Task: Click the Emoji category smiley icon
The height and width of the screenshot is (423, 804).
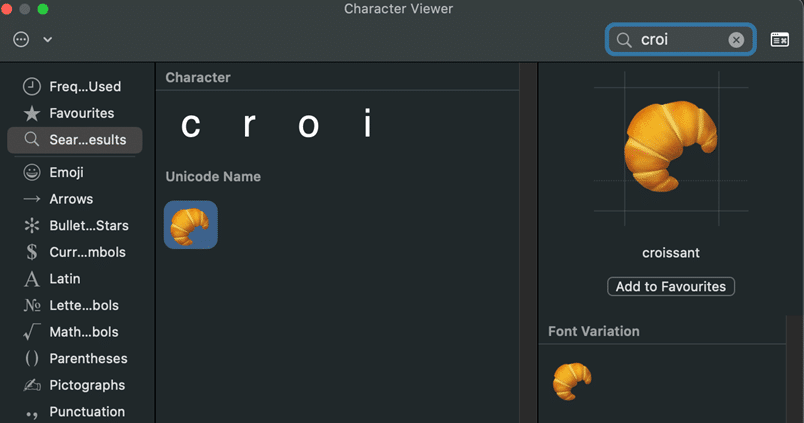Action: [x=32, y=173]
